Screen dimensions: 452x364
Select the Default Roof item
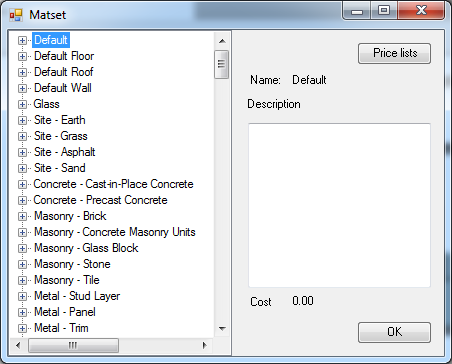[x=64, y=72]
